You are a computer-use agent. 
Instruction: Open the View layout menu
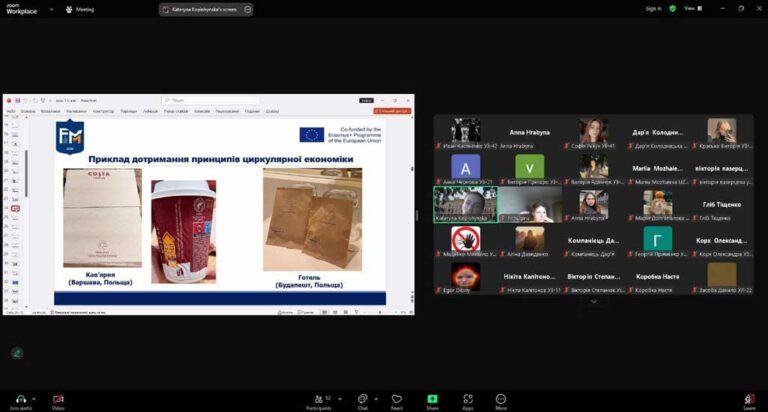[690, 8]
